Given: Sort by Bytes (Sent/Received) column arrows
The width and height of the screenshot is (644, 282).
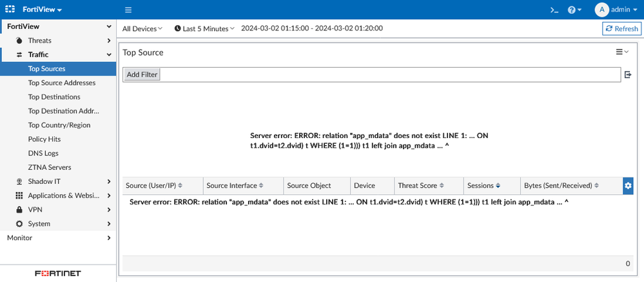Looking at the screenshot, I should coord(596,186).
